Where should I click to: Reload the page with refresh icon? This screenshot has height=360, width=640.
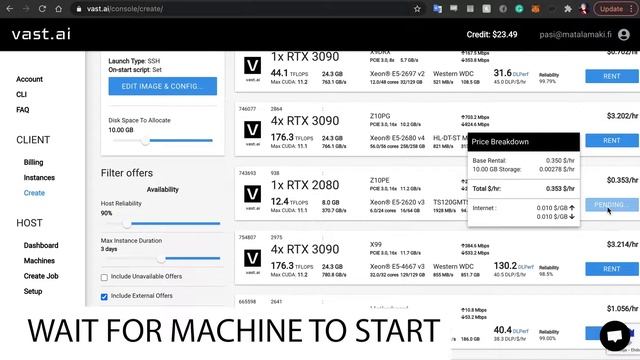pos(42,9)
